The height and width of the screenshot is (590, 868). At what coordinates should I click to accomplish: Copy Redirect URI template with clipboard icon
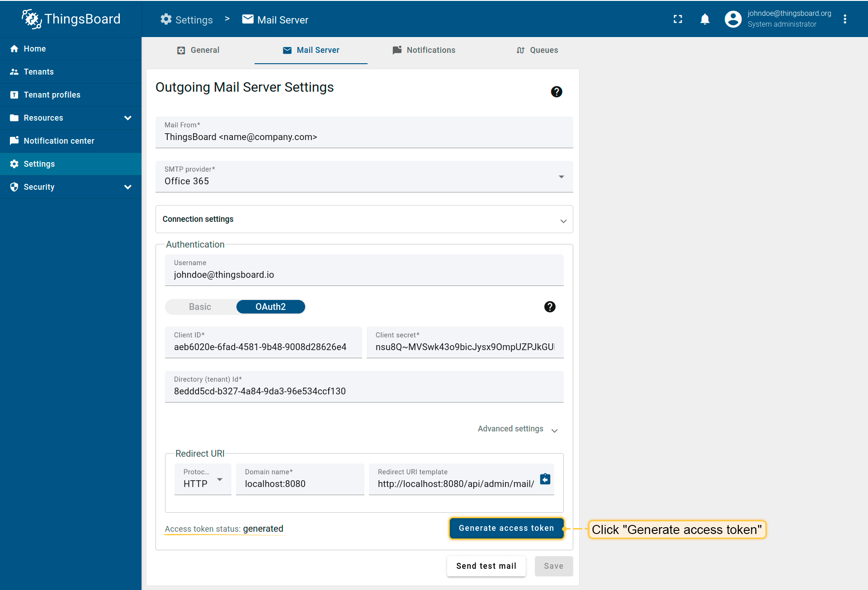545,479
